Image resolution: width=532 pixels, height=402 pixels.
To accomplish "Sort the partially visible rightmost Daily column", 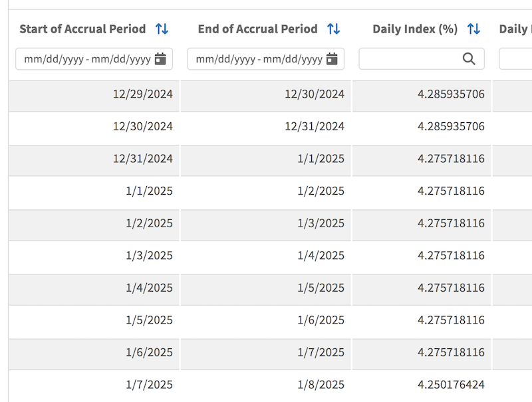I will 527,29.
